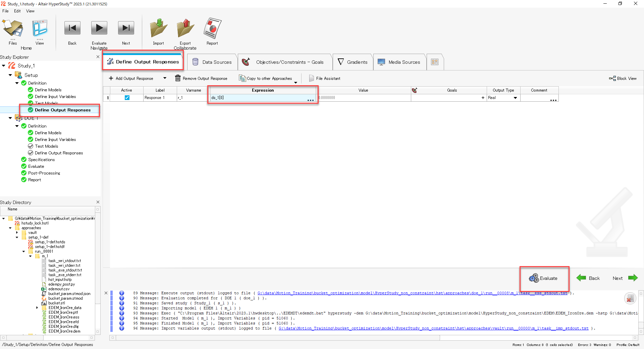The image size is (644, 349).
Task: Switch to the Gradients tab
Action: [353, 62]
